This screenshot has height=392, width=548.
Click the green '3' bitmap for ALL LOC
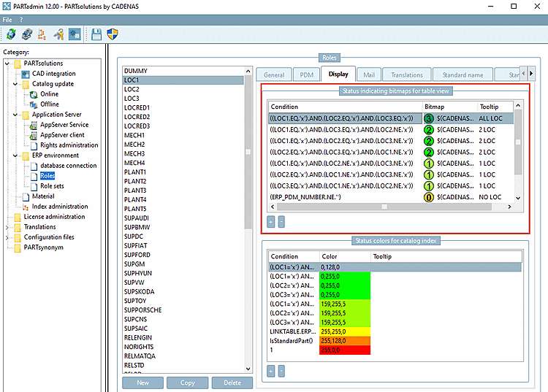(428, 118)
